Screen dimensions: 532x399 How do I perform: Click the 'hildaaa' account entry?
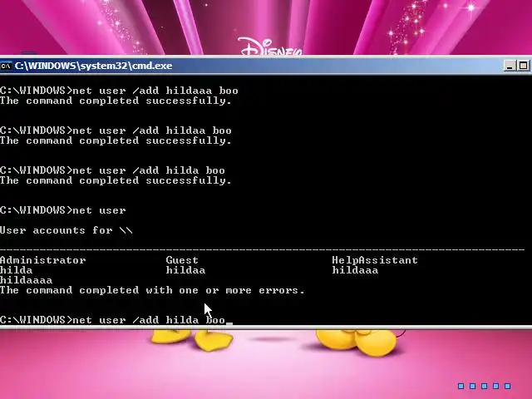355,270
